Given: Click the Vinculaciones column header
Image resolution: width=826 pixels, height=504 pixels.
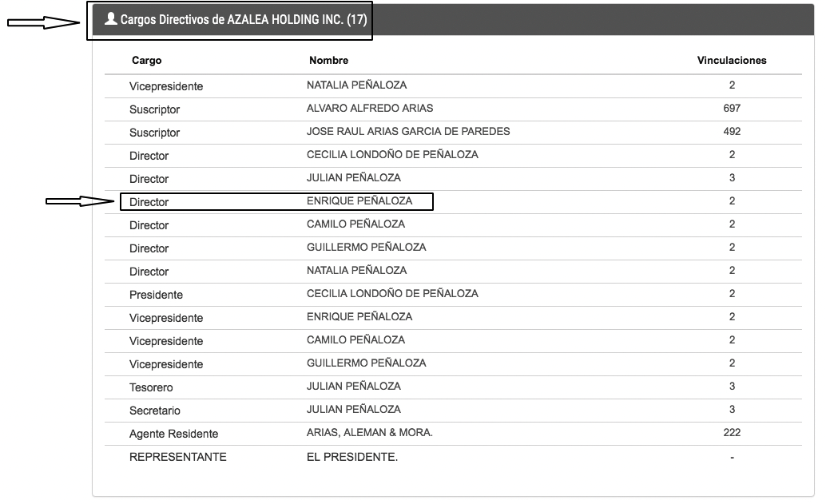Looking at the screenshot, I should click(x=732, y=60).
